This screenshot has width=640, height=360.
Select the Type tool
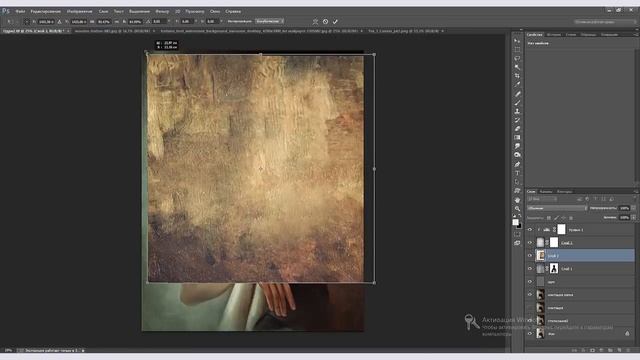[x=517, y=173]
